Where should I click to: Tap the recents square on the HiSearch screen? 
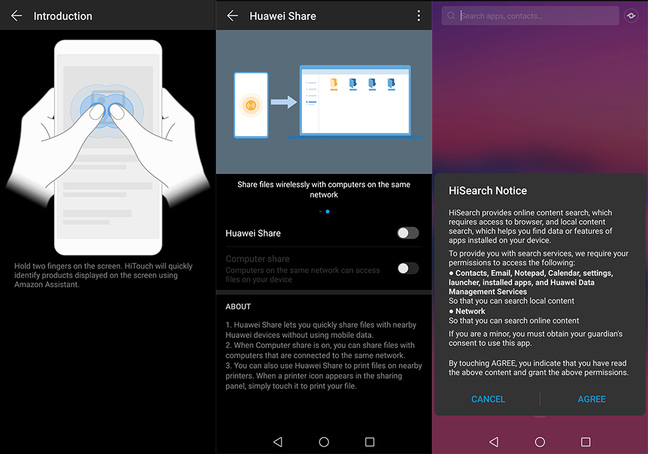[x=586, y=442]
